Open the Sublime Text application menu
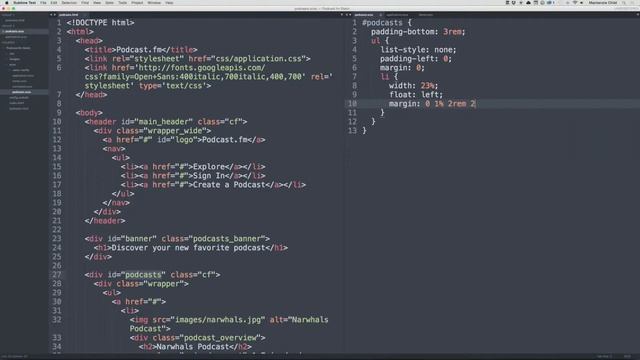 click(24, 2)
